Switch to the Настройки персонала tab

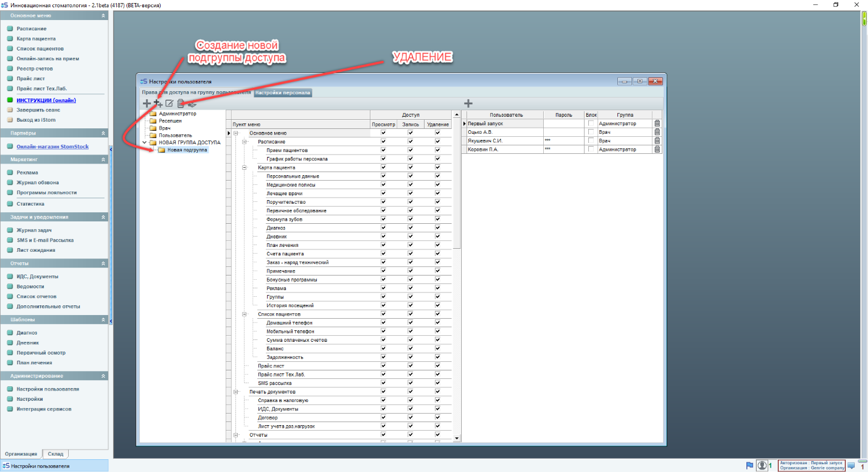click(283, 93)
